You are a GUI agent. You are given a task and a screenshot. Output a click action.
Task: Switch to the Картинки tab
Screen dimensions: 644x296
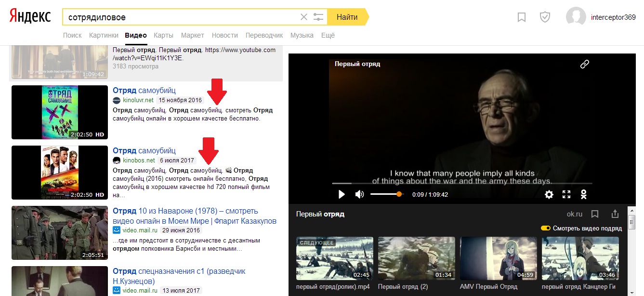tap(103, 35)
